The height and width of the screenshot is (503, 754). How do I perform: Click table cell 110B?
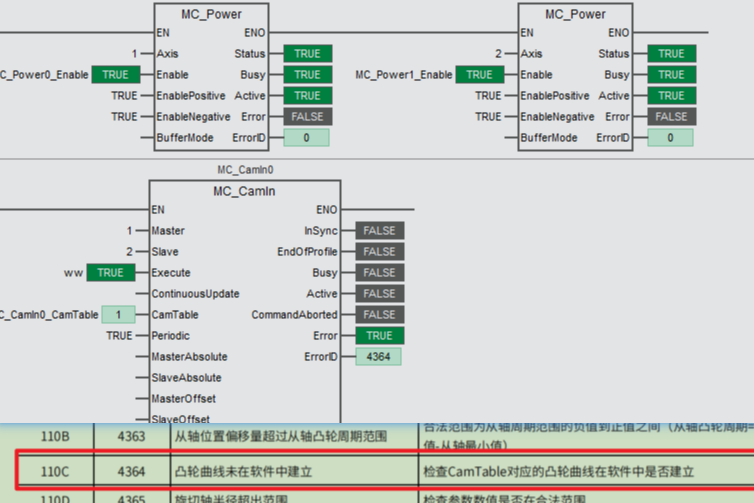(x=55, y=437)
